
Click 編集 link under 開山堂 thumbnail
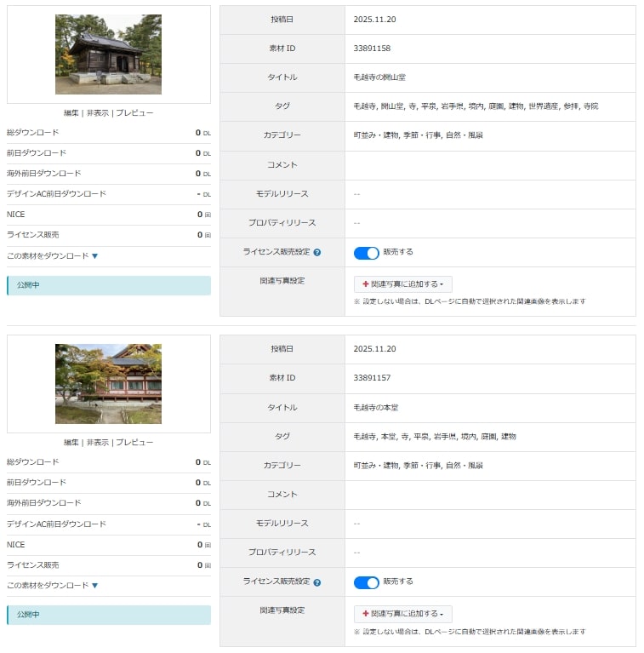point(71,112)
